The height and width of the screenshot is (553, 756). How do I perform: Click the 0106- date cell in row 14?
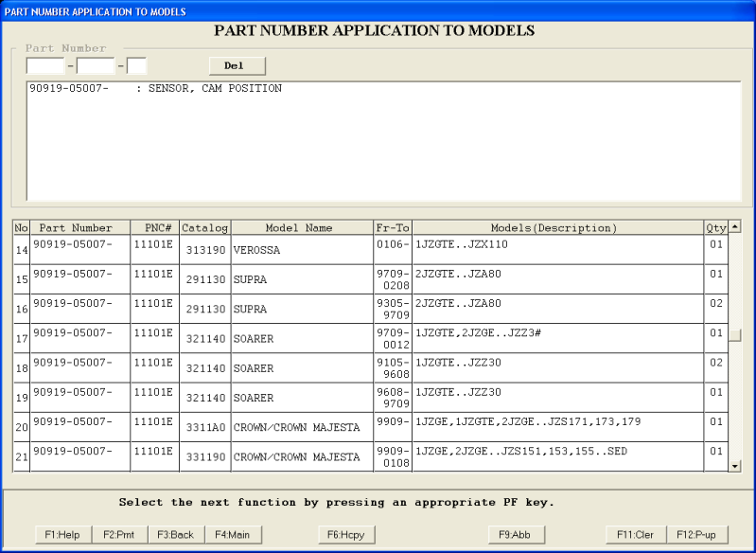393,250
